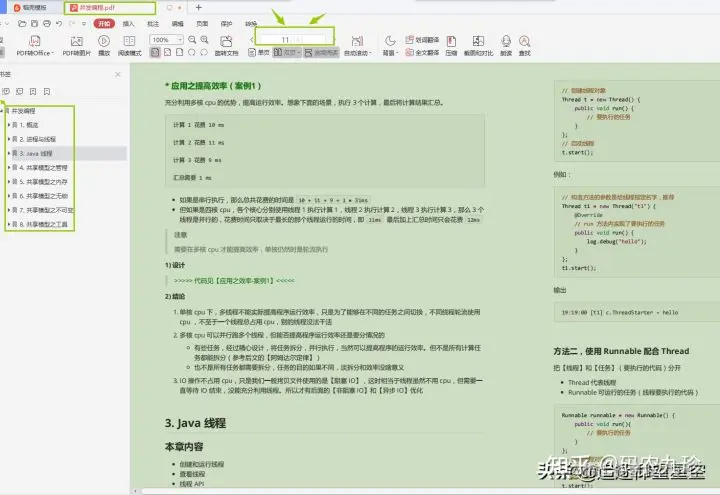Click the print icon in quick access bar
The height and width of the screenshot is (495, 720).
click(47, 23)
